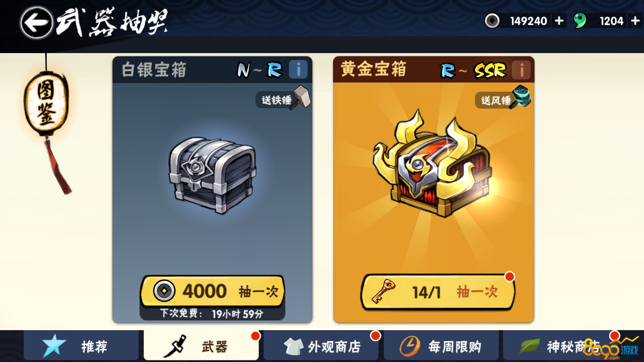Show info for 黄金宝箱
This screenshot has height=362, width=644.
click(521, 70)
